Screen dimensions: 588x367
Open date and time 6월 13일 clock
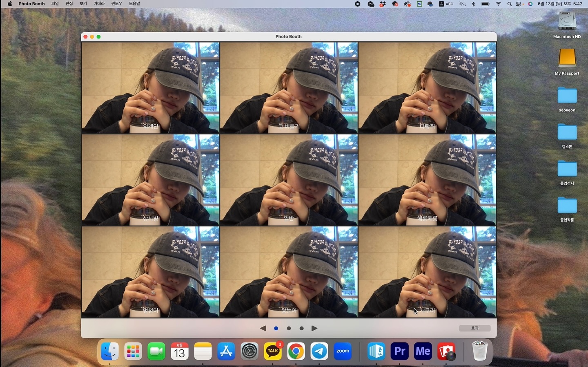(560, 4)
